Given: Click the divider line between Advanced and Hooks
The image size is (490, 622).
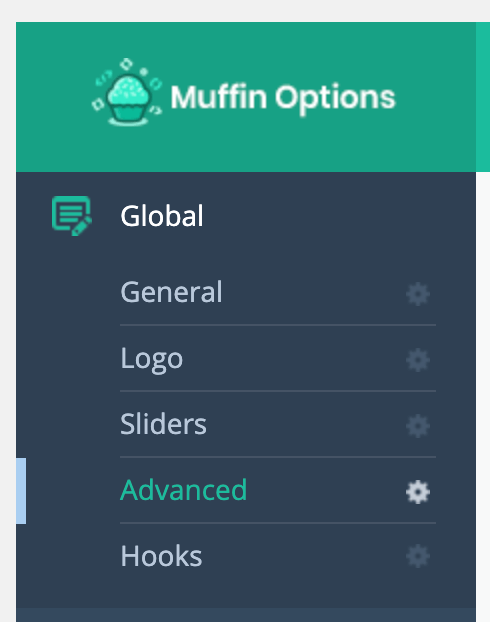Looking at the screenshot, I should point(278,523).
